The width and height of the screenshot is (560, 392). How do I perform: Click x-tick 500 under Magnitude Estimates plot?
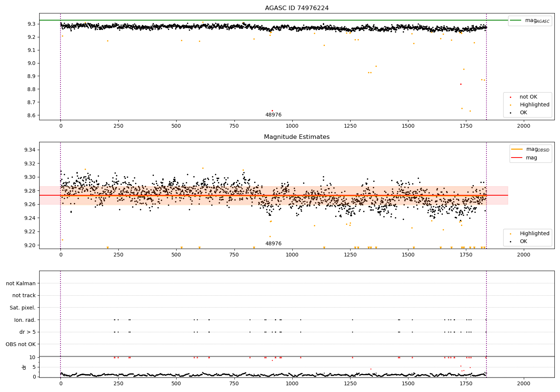pos(176,255)
